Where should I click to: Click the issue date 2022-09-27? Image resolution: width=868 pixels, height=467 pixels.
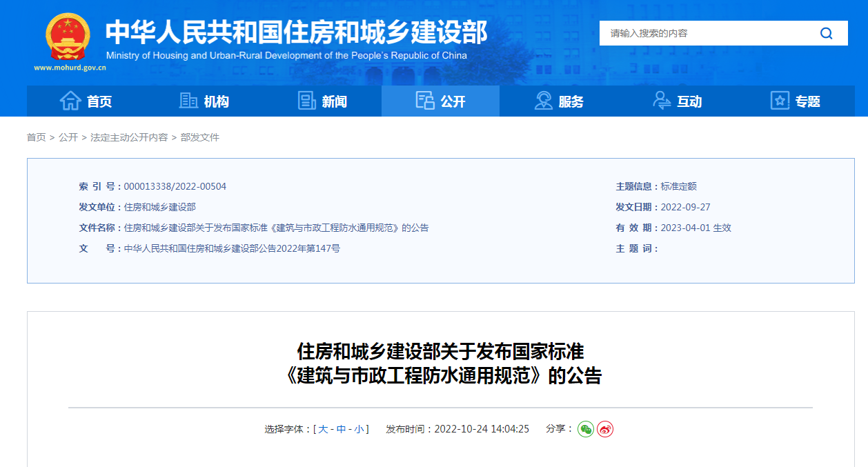tap(685, 207)
